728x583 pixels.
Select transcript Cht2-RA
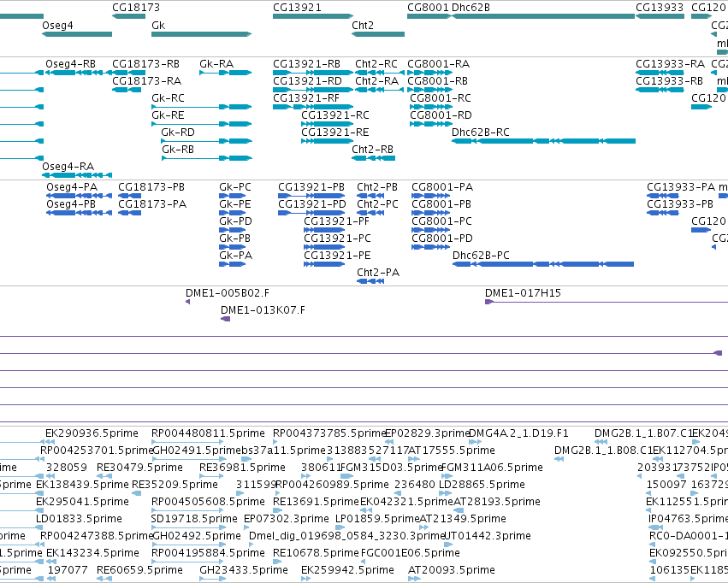click(x=377, y=80)
